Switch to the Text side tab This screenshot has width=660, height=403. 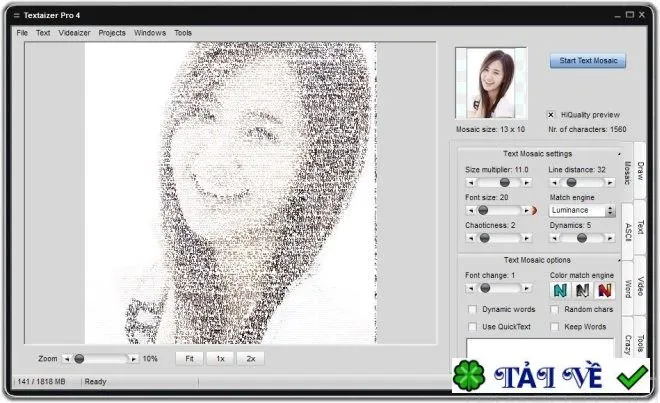click(x=640, y=227)
